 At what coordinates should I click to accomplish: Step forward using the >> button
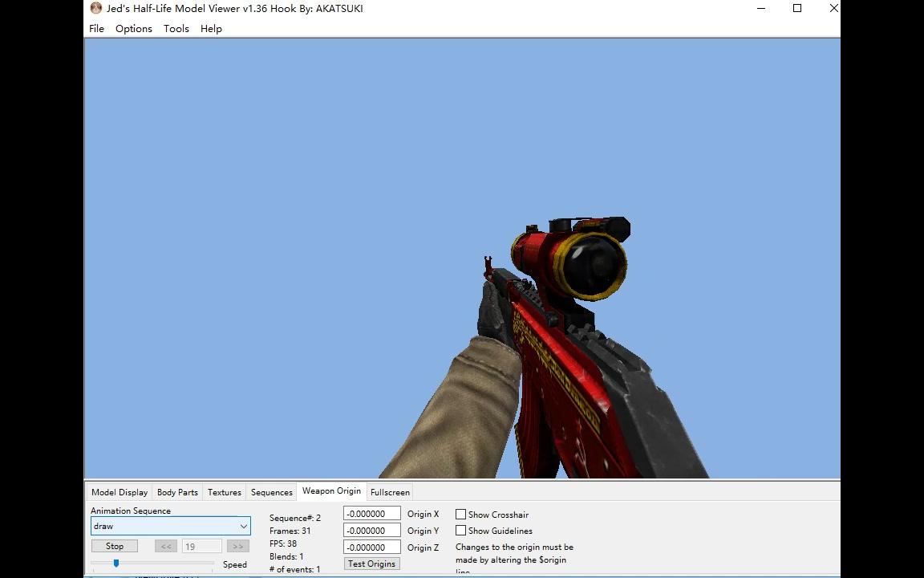[237, 546]
